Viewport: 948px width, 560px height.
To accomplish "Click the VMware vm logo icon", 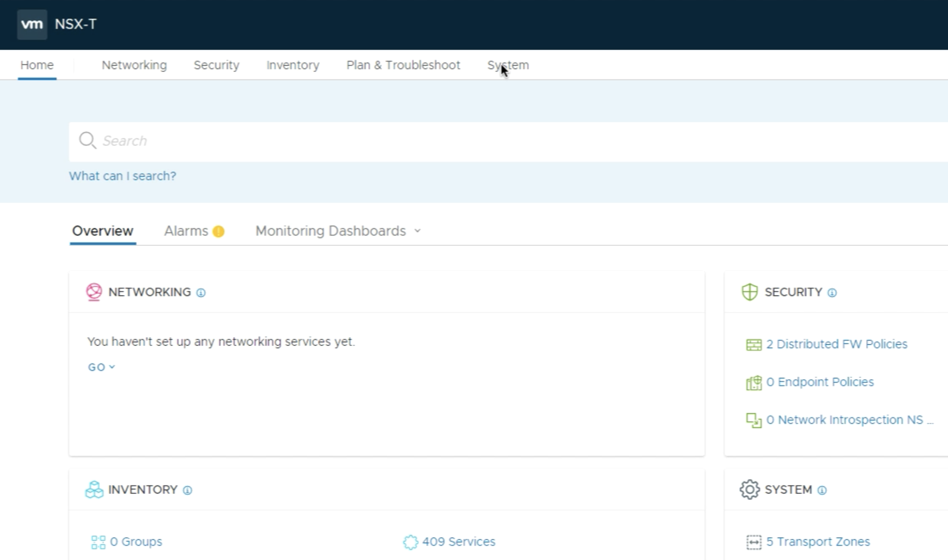I will click(x=32, y=25).
